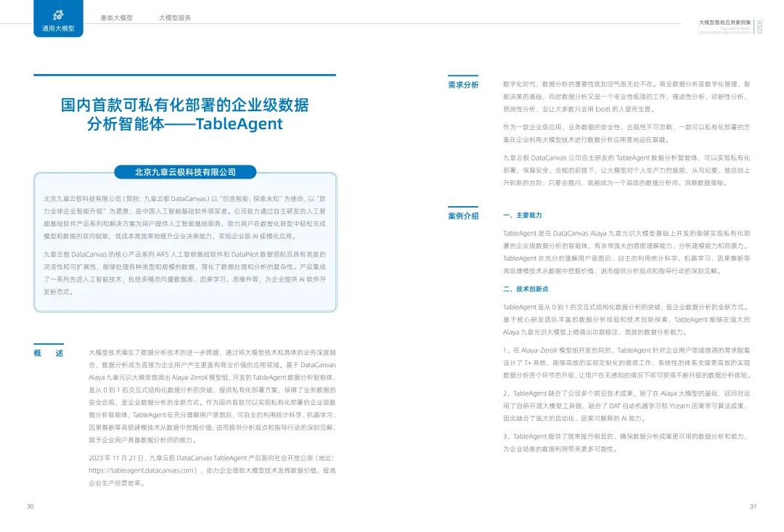Click the title line 国内首款可私有化部署的企业级数据
Image resolution: width=784 pixels, height=532 pixels.
184,105
